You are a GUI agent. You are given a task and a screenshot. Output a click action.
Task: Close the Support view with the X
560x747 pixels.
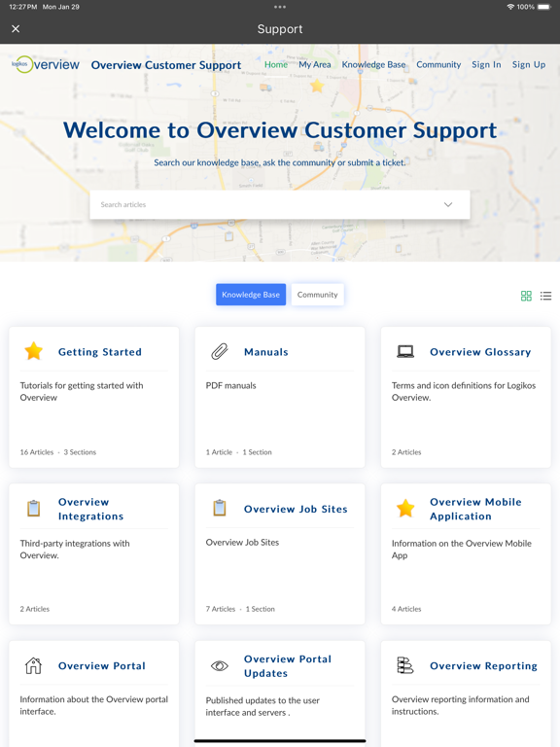[16, 29]
